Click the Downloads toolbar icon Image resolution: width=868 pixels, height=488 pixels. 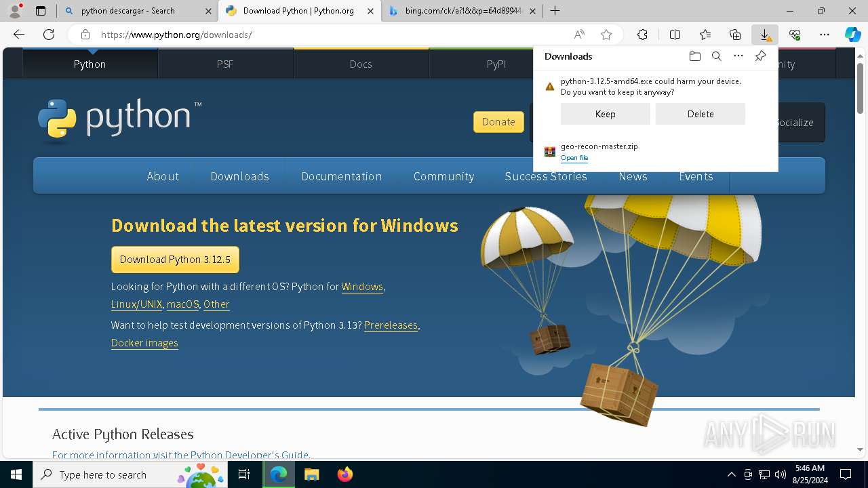tap(765, 35)
